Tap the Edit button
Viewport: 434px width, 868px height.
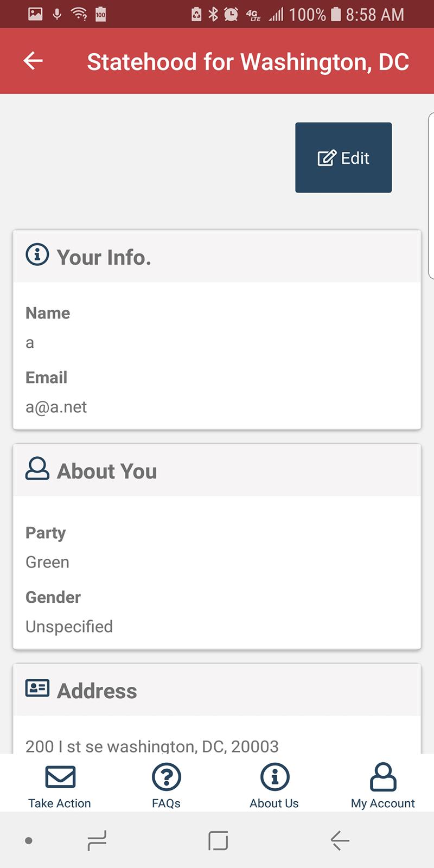[x=343, y=157]
